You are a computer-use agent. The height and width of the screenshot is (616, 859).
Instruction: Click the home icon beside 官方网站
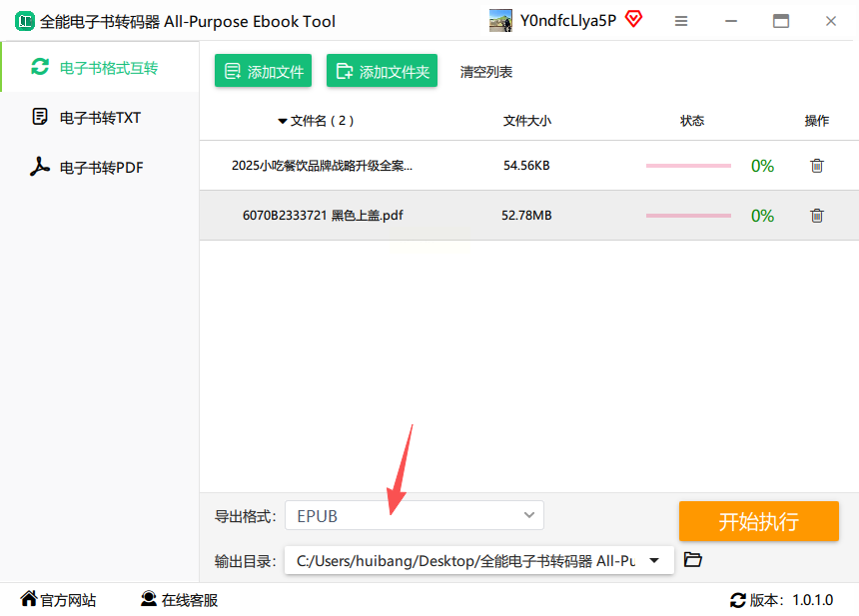[x=29, y=598]
